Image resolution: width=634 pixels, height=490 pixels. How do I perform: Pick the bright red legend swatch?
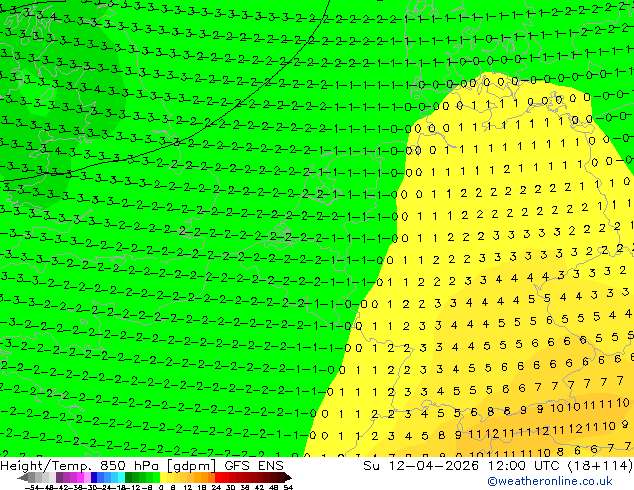[218, 478]
